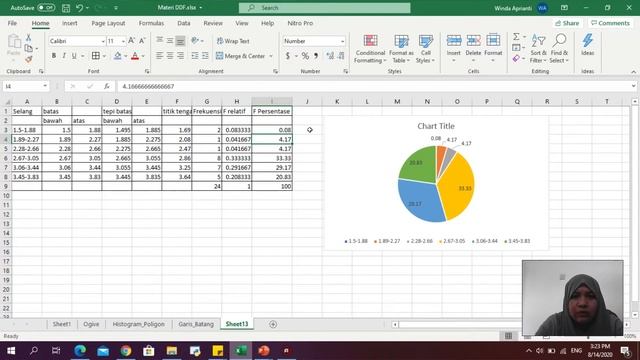Open the Calibri font name dropdown
The width and height of the screenshot is (640, 360).
coord(103,41)
